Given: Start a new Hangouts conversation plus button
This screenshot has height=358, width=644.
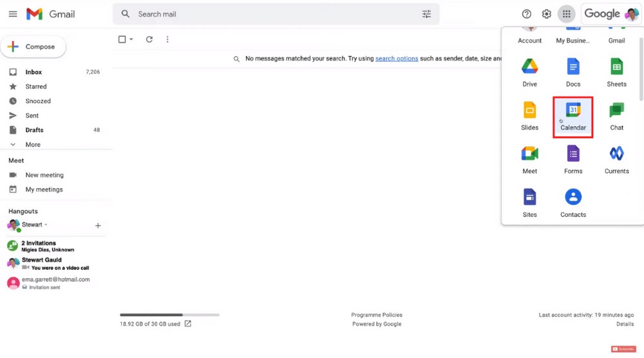Looking at the screenshot, I should point(98,225).
